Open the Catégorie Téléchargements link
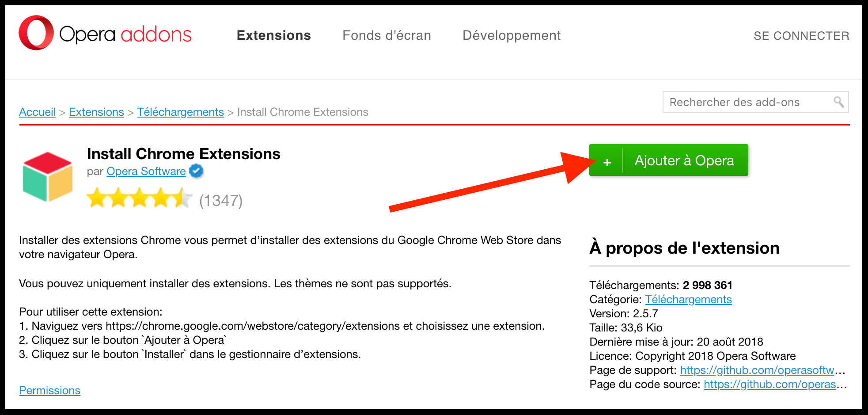The image size is (868, 415). pyautogui.click(x=688, y=299)
